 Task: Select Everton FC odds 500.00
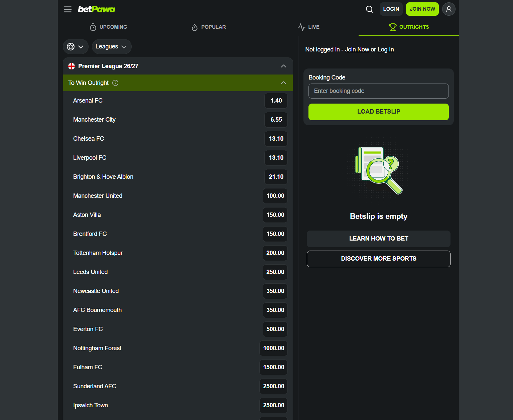(x=275, y=329)
